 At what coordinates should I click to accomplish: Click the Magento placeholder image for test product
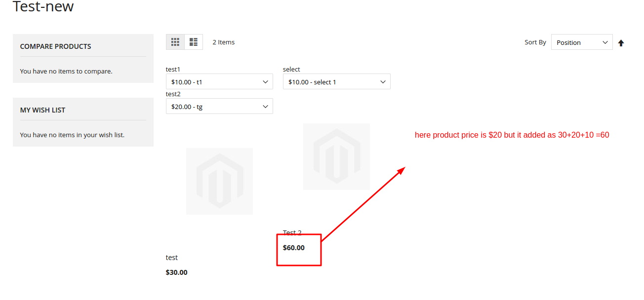point(219,181)
